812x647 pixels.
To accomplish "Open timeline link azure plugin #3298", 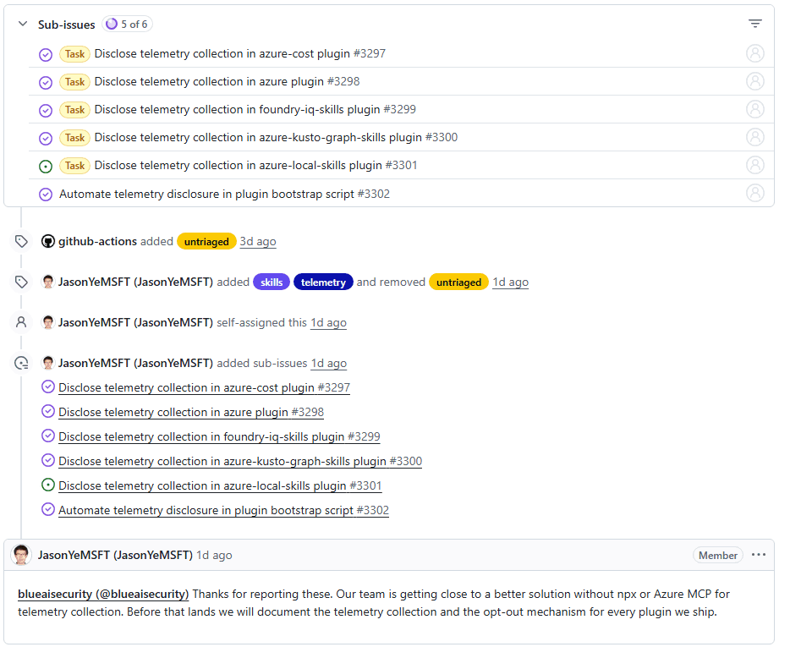I will (x=191, y=412).
